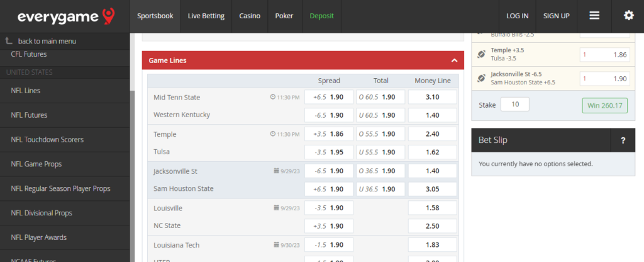Pick Over 36.5 total for Jacksonville St
The image size is (644, 262).
(x=380, y=171)
